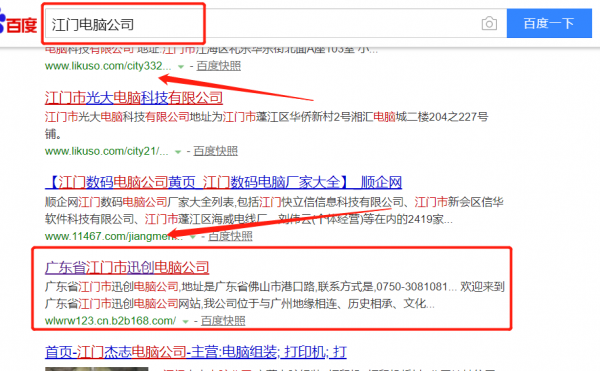Open 广东省江门市迅创电脑公司 result title
Image resolution: width=600 pixels, height=371 pixels.
[x=127, y=267]
